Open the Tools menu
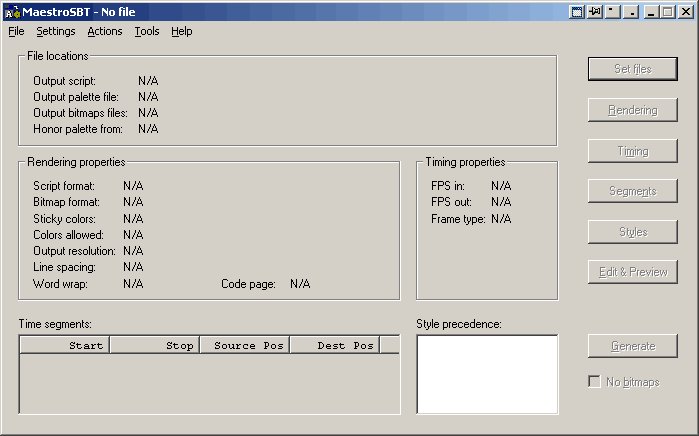The image size is (699, 436). (x=147, y=31)
